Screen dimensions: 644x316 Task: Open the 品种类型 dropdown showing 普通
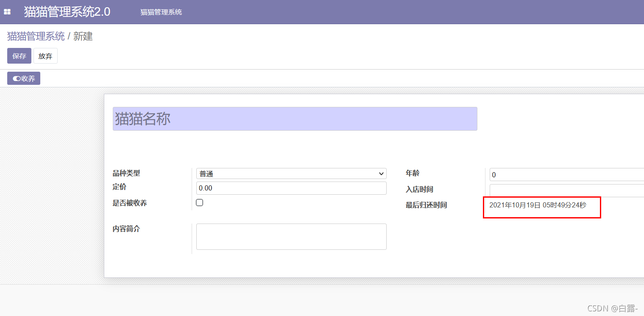pyautogui.click(x=291, y=173)
